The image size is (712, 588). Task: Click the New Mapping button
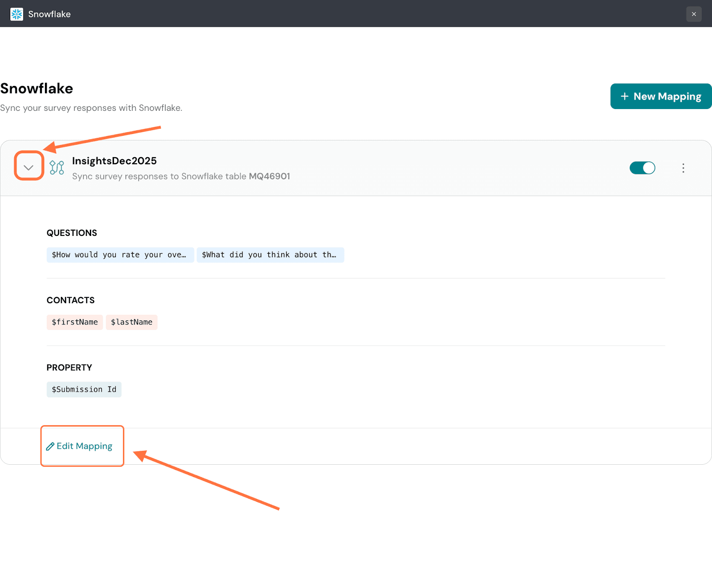[661, 96]
